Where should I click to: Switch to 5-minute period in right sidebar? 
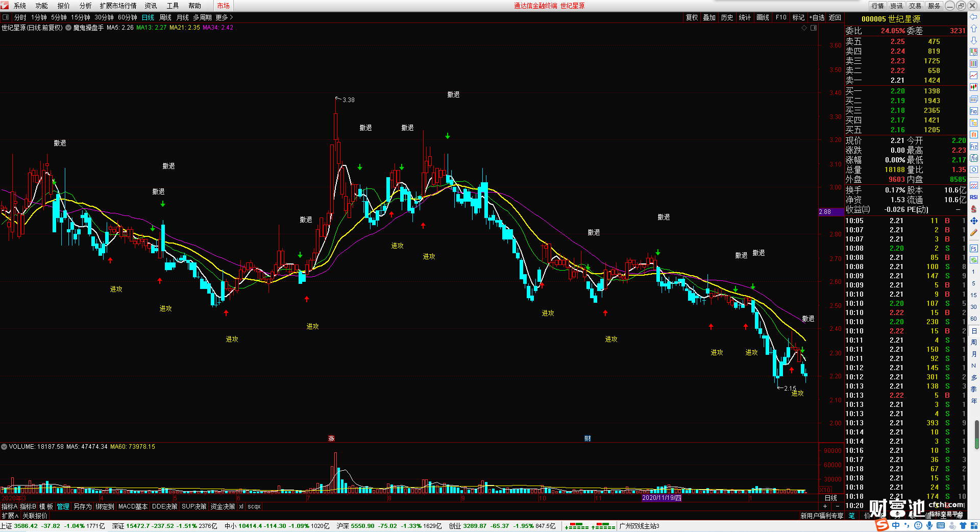(x=974, y=283)
